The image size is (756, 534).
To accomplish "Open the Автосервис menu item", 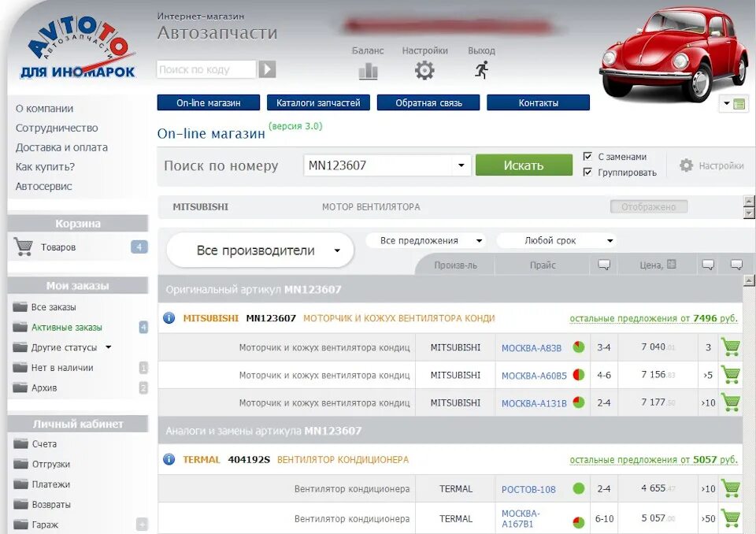I will pyautogui.click(x=43, y=186).
